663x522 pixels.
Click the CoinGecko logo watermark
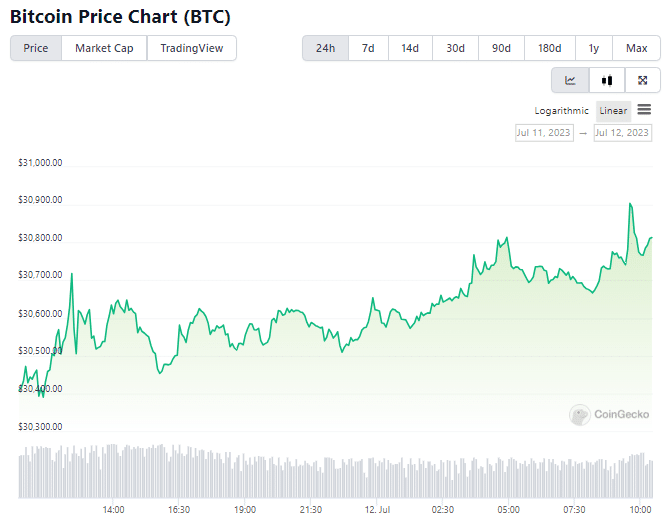click(x=609, y=414)
